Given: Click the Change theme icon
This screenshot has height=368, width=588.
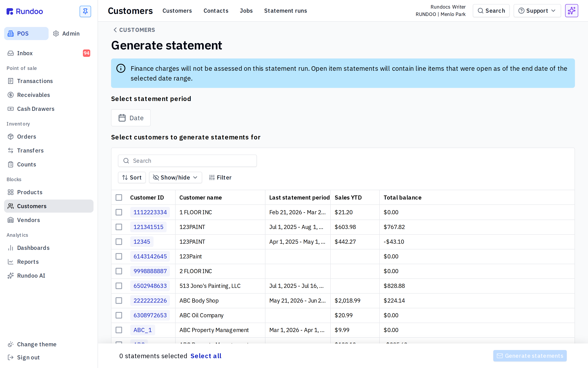Looking at the screenshot, I should pyautogui.click(x=11, y=344).
